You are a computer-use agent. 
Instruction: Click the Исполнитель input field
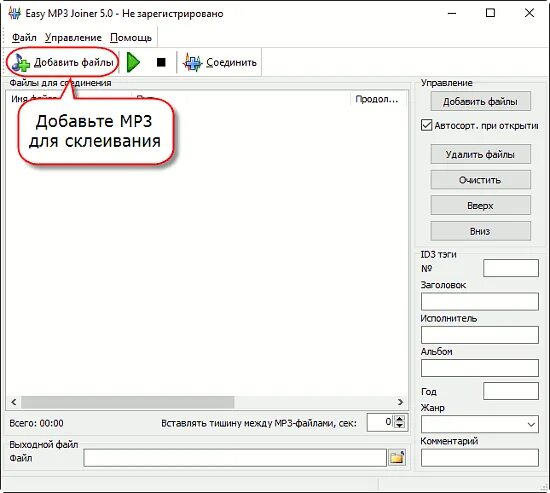pos(480,335)
